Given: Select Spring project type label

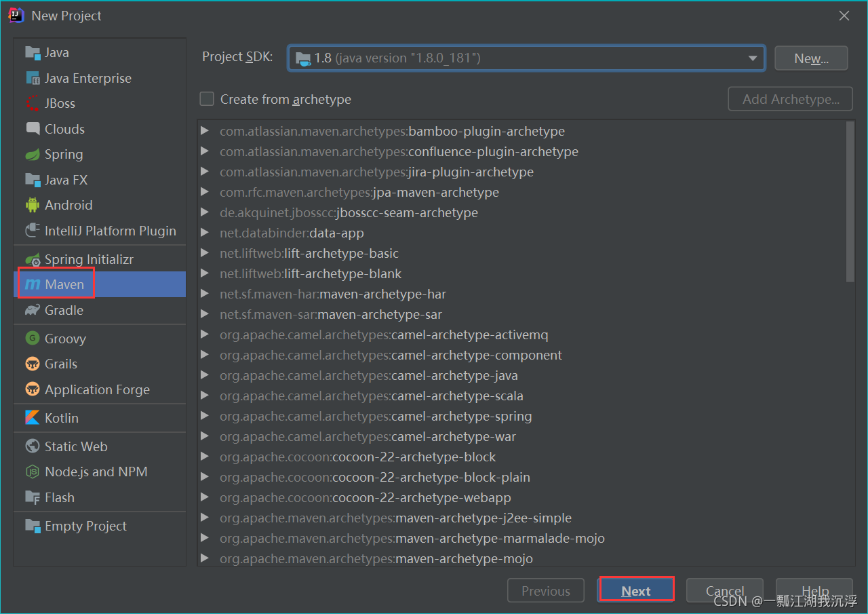Looking at the screenshot, I should pos(64,155).
